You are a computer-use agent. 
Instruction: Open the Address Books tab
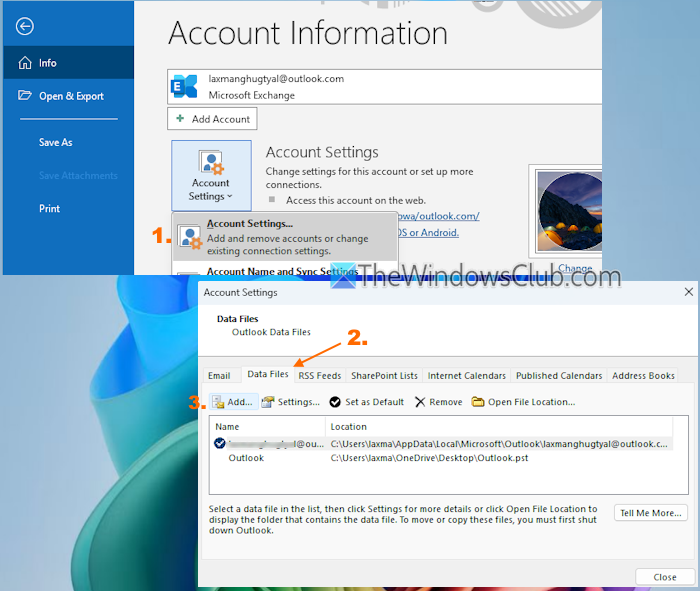(x=642, y=376)
